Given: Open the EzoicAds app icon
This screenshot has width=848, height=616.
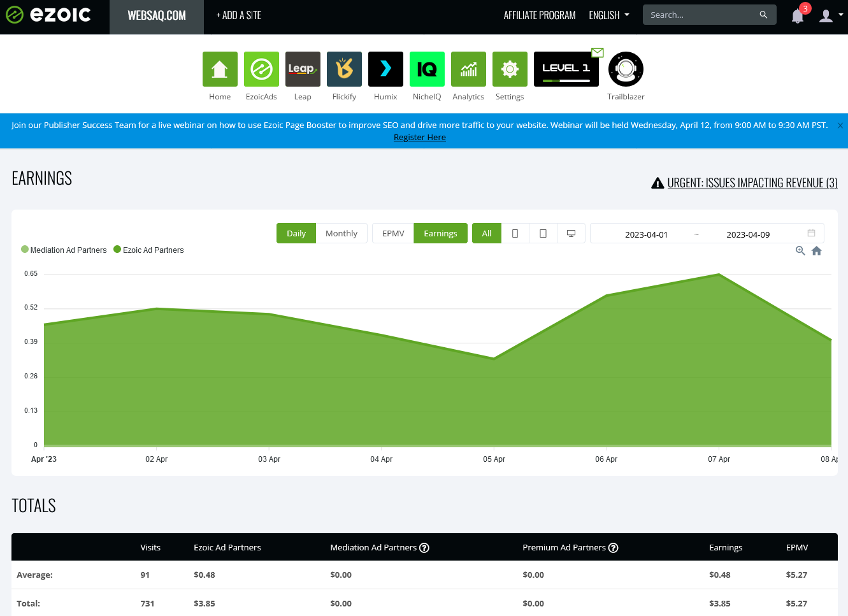Looking at the screenshot, I should click(261, 69).
